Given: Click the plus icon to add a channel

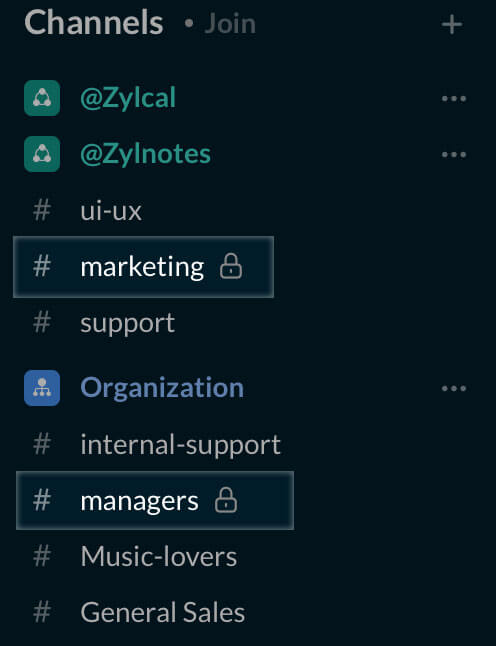Looking at the screenshot, I should 452,24.
